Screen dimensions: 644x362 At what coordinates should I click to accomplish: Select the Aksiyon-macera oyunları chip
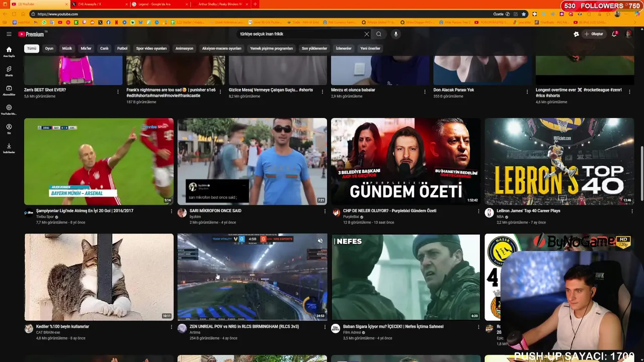[222, 48]
